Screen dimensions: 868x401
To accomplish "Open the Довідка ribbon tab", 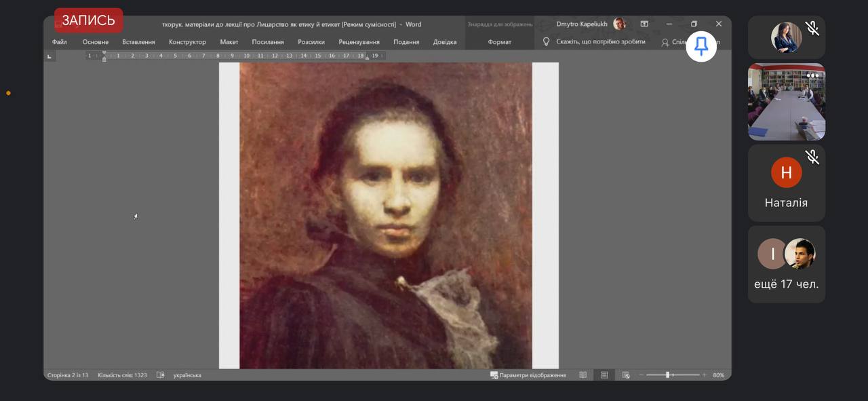I will [x=445, y=42].
